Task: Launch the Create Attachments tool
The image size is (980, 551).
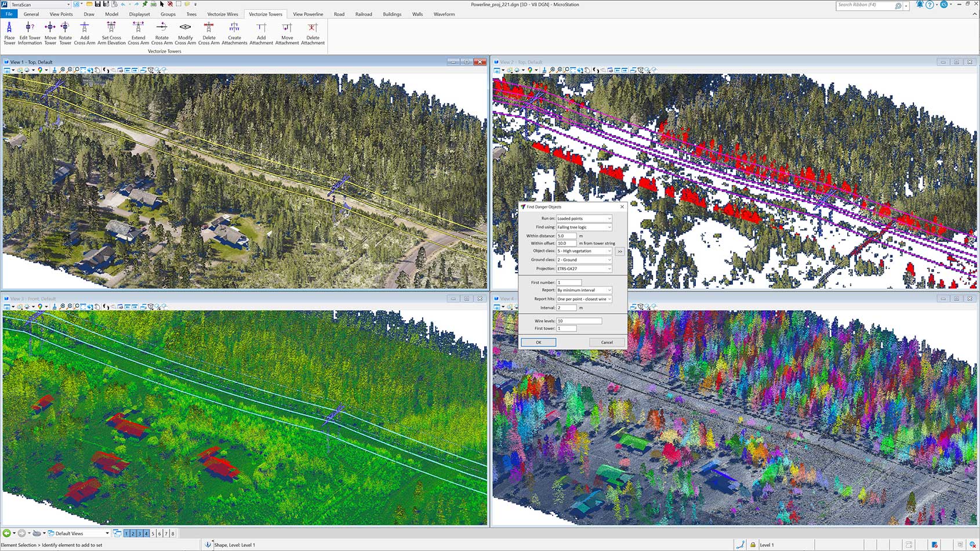Action: (234, 33)
